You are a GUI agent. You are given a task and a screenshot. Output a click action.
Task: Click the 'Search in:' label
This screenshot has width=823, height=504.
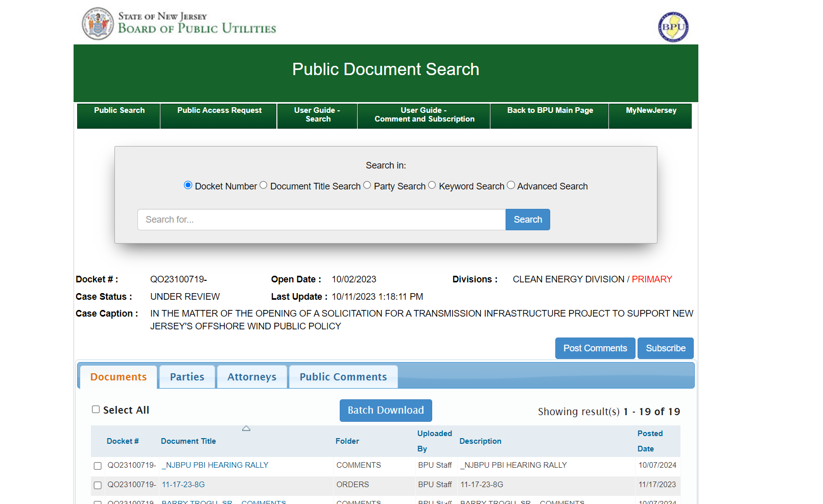(x=386, y=165)
